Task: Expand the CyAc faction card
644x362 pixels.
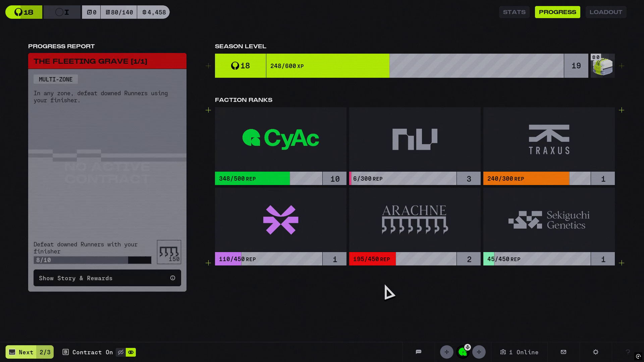Action: pos(281,139)
